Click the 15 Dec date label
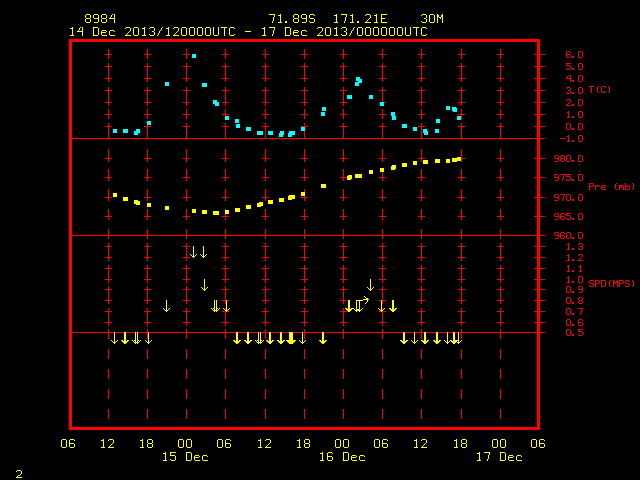640x480 pixels. click(185, 457)
